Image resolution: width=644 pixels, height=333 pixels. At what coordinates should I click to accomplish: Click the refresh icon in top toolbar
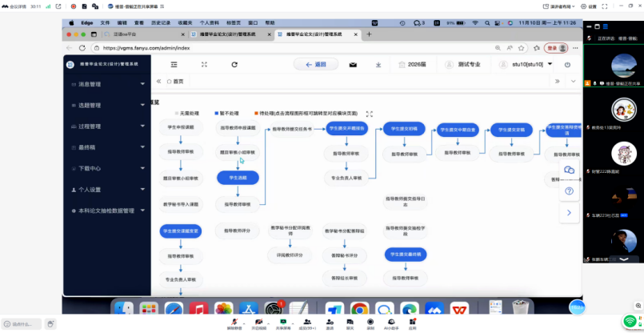pyautogui.click(x=234, y=64)
